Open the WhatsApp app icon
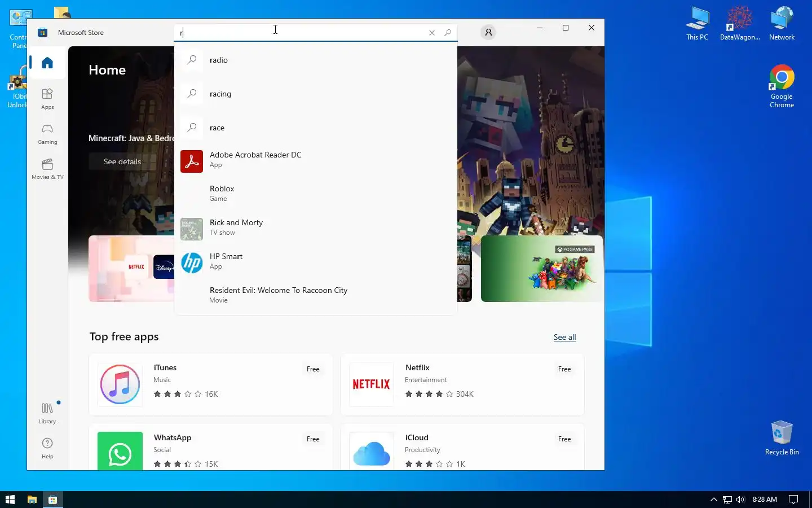 pyautogui.click(x=120, y=451)
